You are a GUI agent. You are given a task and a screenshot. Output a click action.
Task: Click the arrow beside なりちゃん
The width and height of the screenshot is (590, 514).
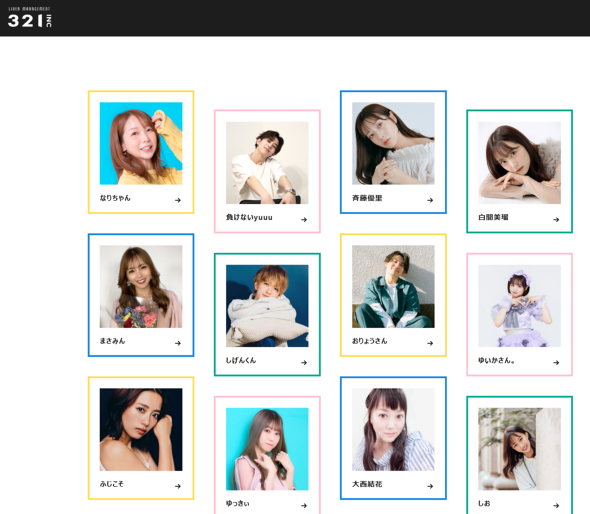[178, 200]
